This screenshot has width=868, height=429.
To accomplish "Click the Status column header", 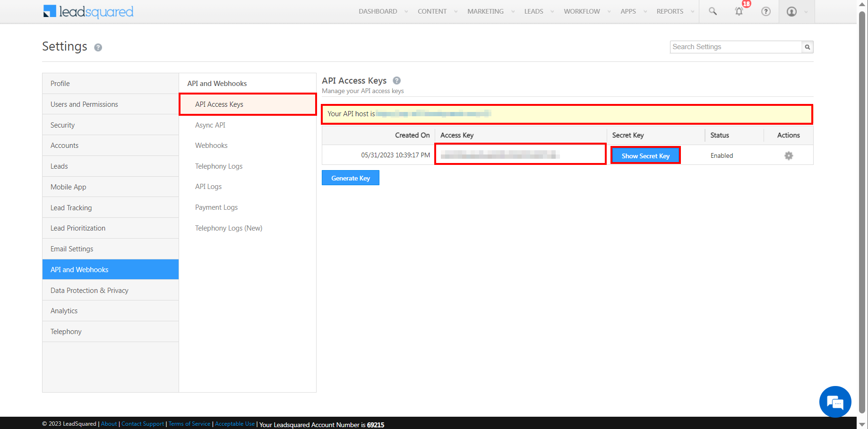I will pos(720,135).
